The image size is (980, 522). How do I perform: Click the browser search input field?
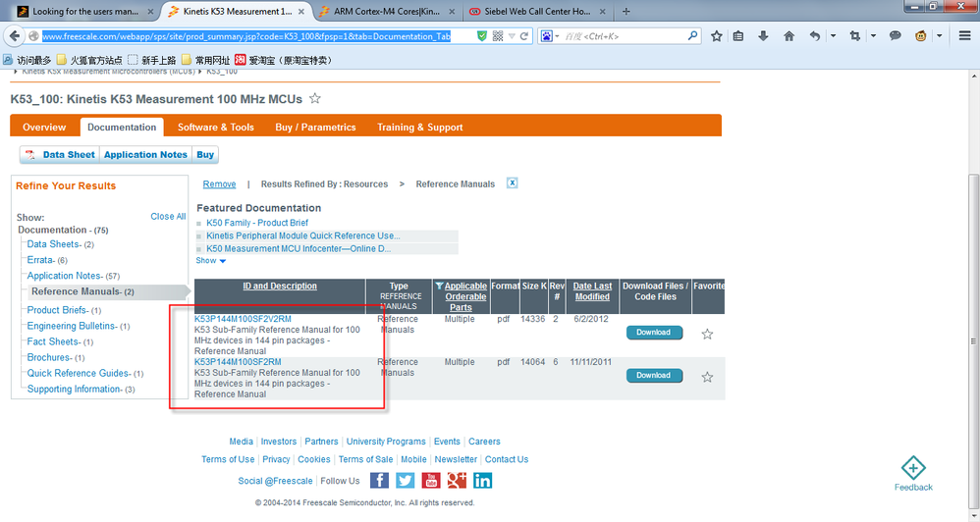624,36
